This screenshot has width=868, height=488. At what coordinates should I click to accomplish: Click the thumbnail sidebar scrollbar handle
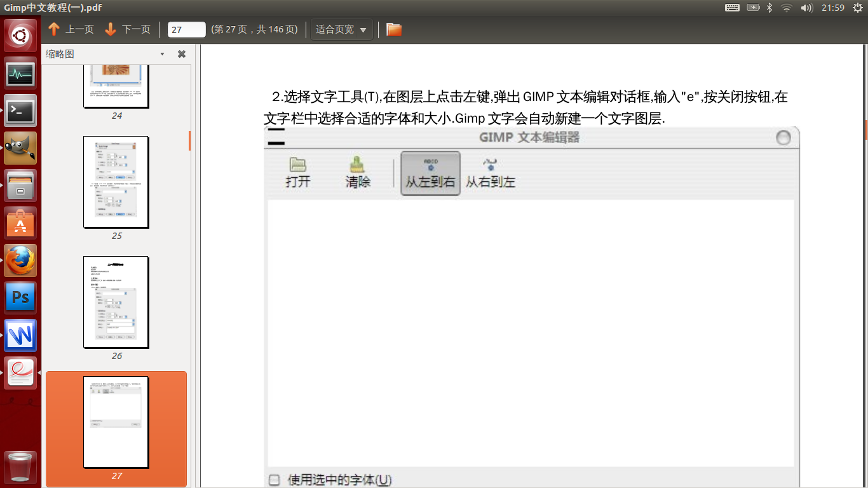189,140
